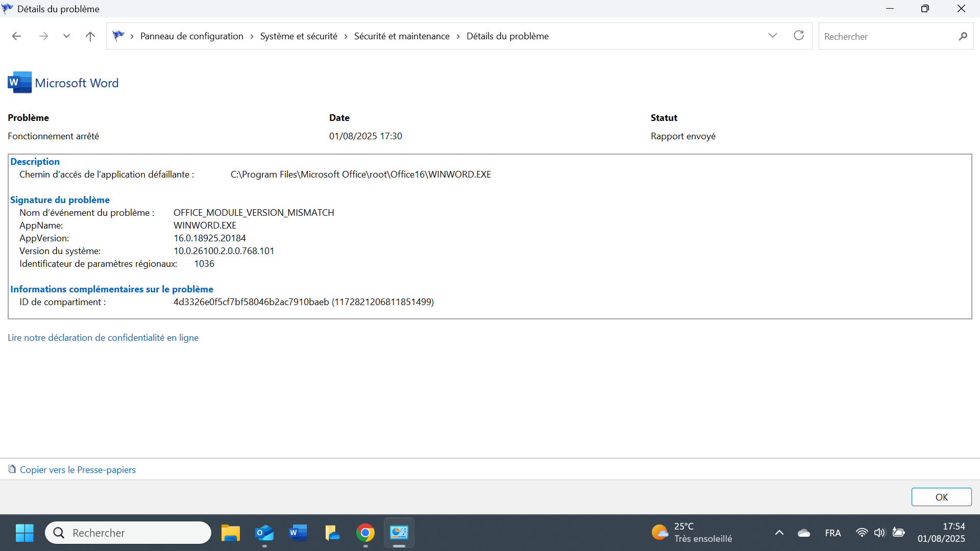
Task: Click OFFICE_MODULE_VERSION_MISMATCH event name
Action: pyautogui.click(x=254, y=213)
